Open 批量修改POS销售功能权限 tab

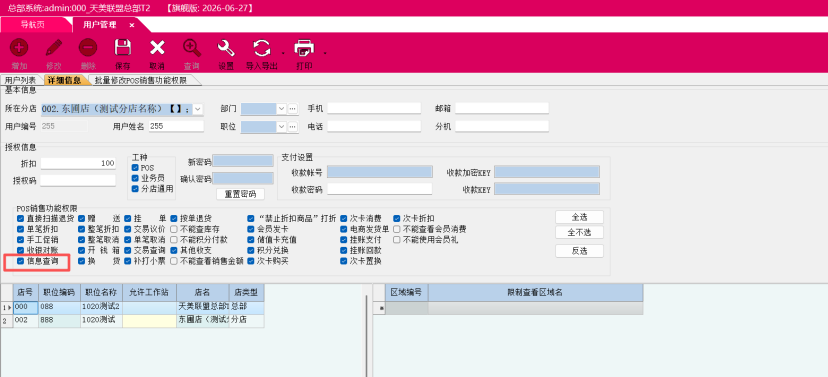click(x=141, y=80)
